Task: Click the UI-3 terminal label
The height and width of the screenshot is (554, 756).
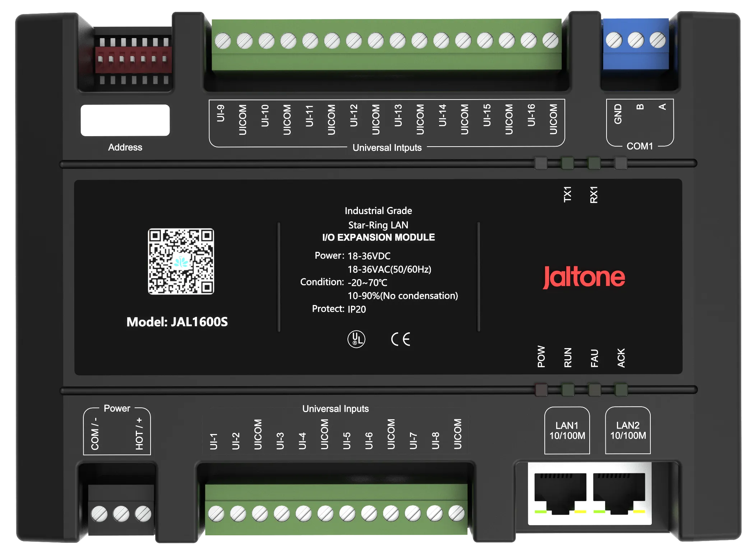Action: tap(280, 441)
